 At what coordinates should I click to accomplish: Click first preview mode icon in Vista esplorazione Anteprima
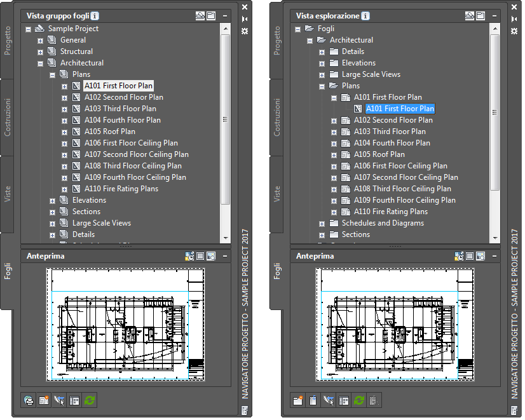pos(459,256)
